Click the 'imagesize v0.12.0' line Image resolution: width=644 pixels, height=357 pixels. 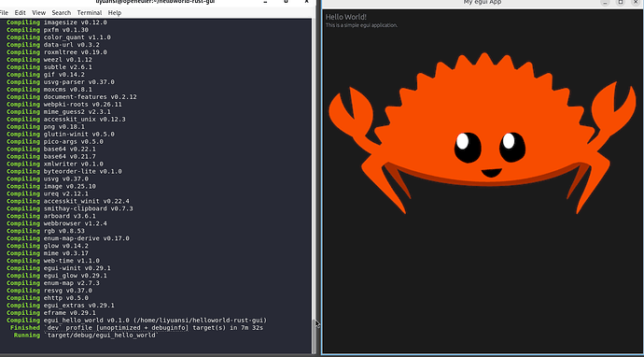click(57, 22)
